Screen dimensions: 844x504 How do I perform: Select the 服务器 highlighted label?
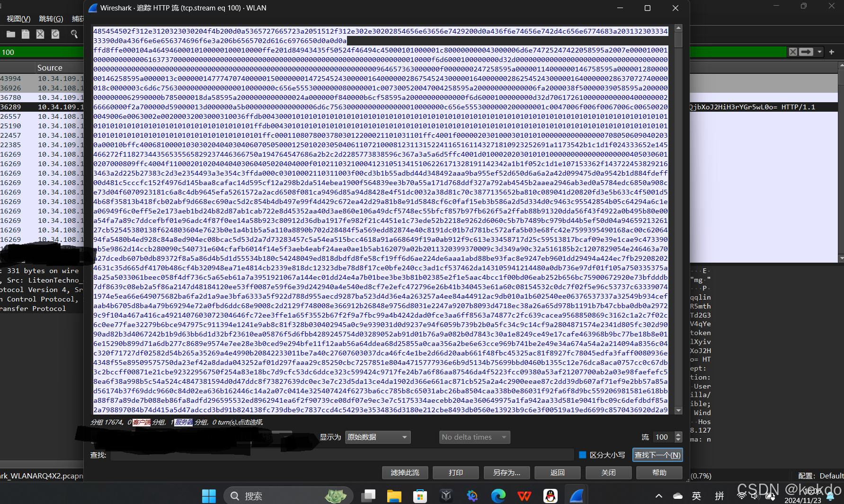(x=184, y=422)
